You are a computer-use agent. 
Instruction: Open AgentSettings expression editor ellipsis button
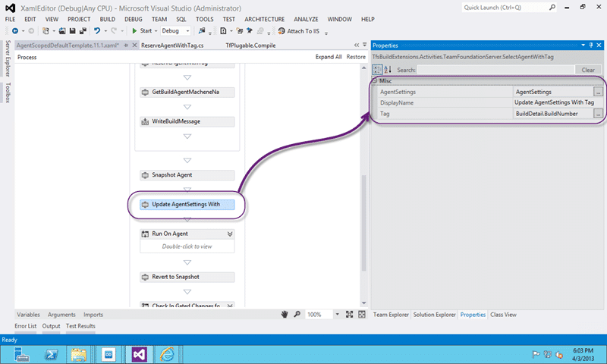(x=598, y=92)
